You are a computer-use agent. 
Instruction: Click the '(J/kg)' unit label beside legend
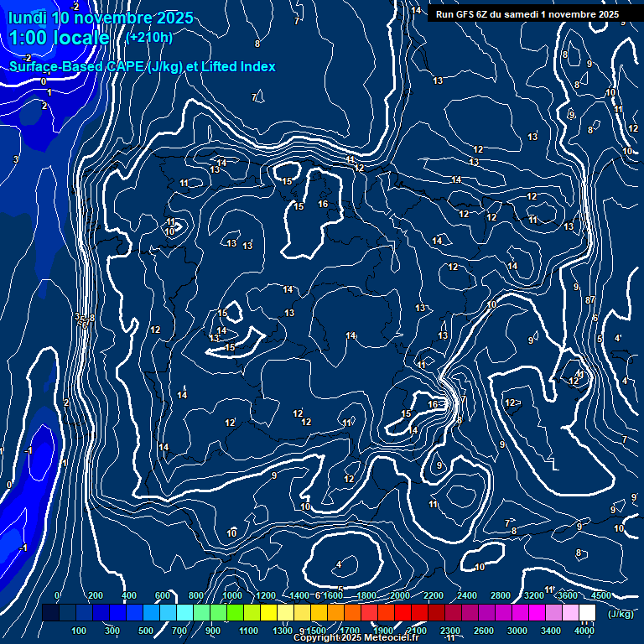pos(621,614)
